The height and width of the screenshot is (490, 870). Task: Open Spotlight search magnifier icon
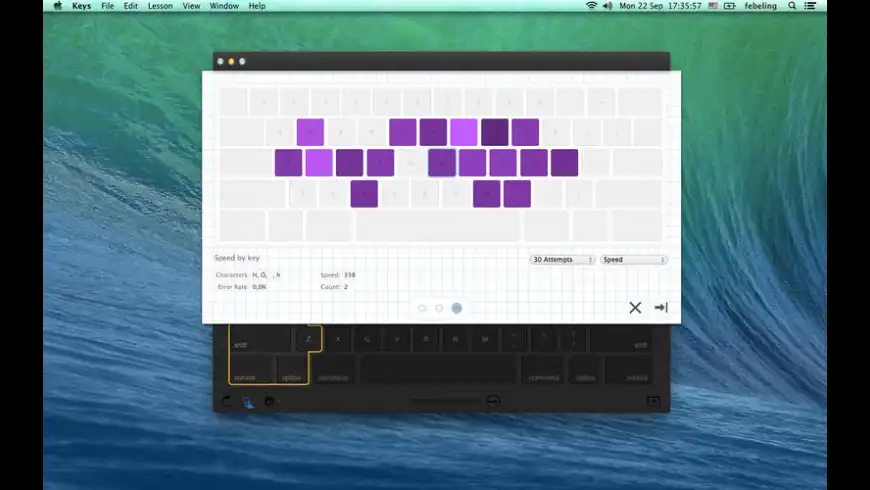[x=792, y=6]
